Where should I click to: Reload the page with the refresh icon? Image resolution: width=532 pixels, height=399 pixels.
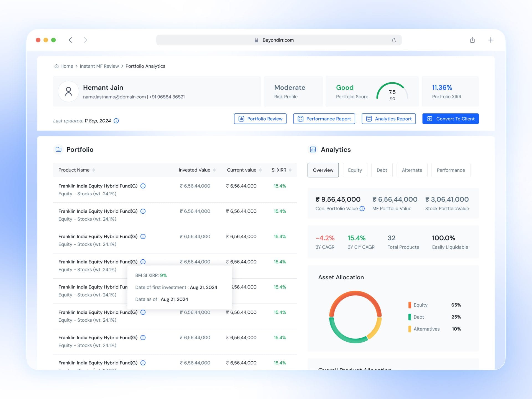(394, 40)
